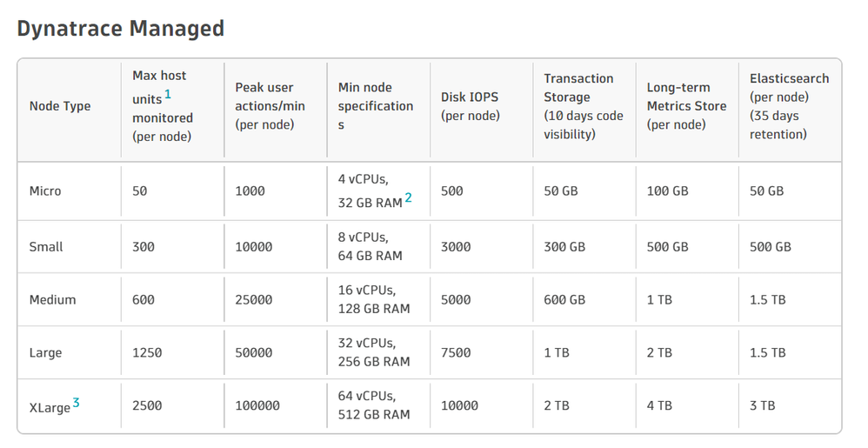Click the 64 vCPUs, 512 GB RAM cell
This screenshot has height=448, width=868.
click(x=374, y=406)
